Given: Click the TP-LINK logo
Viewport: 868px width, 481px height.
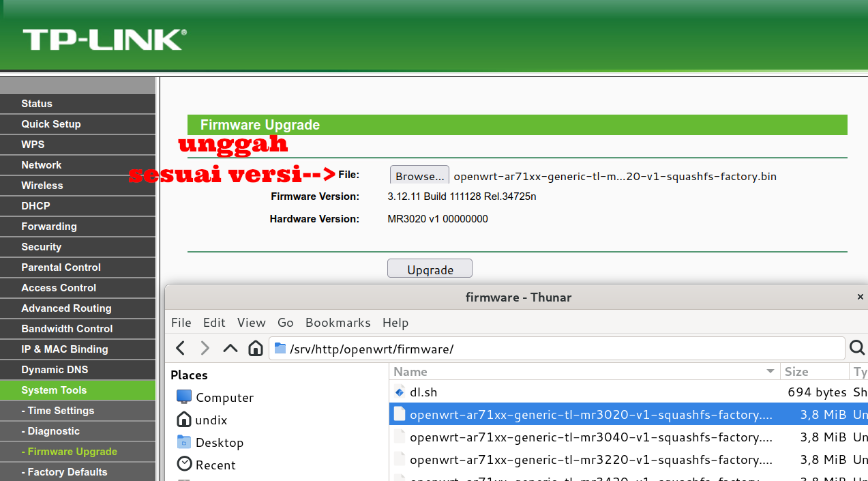Looking at the screenshot, I should (104, 39).
